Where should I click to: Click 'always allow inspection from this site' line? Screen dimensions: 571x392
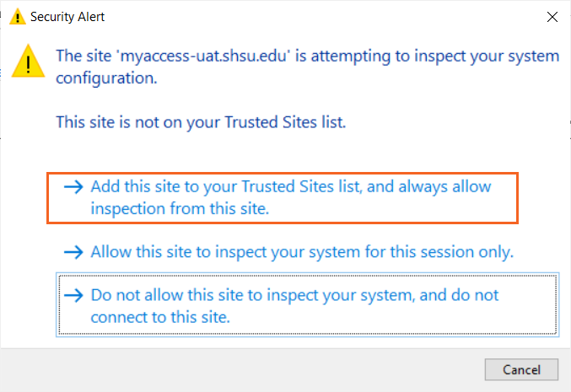pos(180,209)
